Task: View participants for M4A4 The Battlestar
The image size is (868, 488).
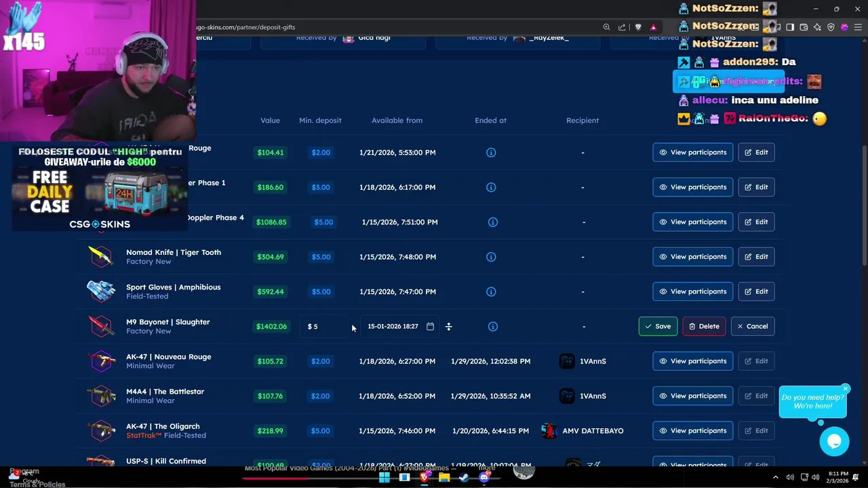Action: click(692, 396)
